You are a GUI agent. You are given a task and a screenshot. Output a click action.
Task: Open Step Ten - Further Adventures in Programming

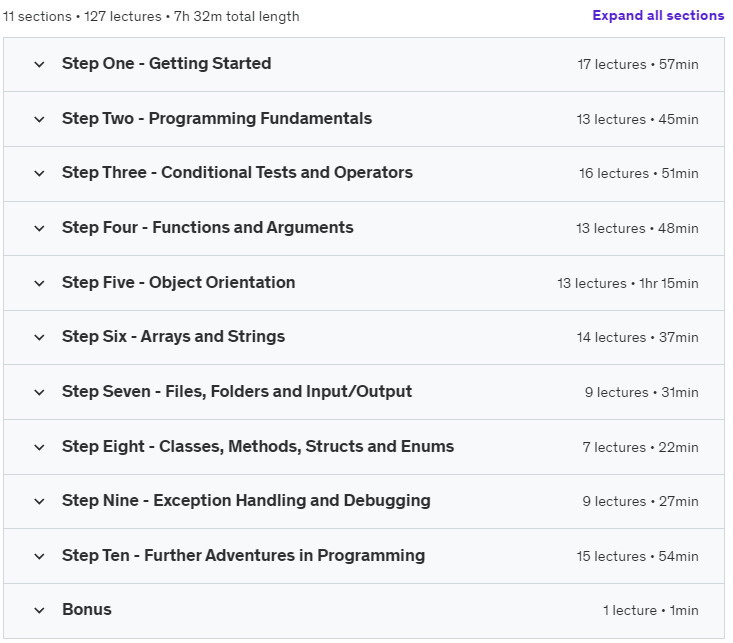244,556
